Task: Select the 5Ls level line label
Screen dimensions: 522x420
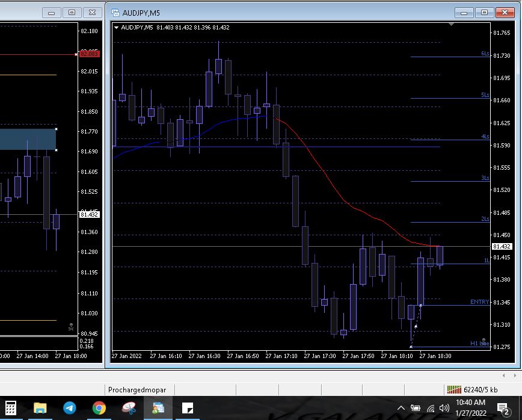Action: click(x=485, y=95)
